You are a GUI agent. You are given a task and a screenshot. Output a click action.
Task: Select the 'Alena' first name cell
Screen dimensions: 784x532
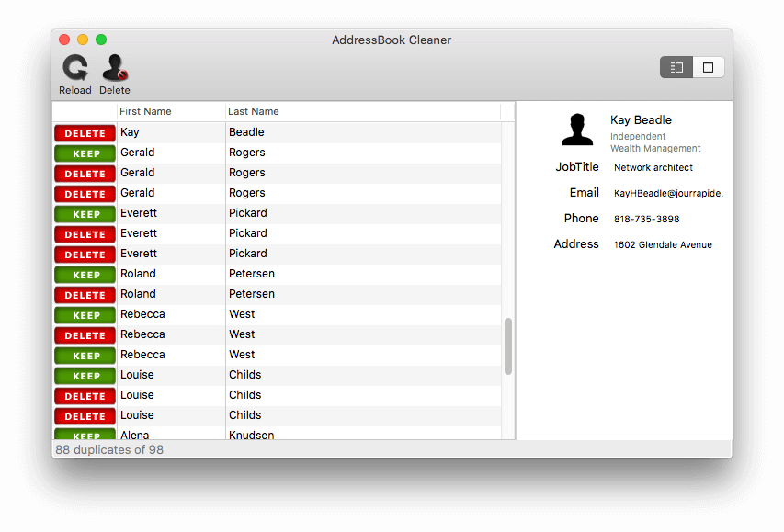point(134,435)
